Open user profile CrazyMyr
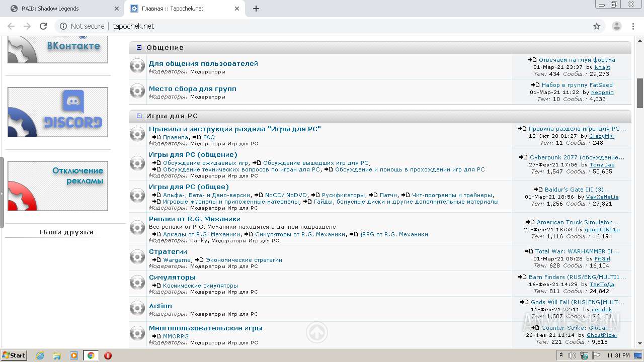644x362 pixels. (x=602, y=136)
